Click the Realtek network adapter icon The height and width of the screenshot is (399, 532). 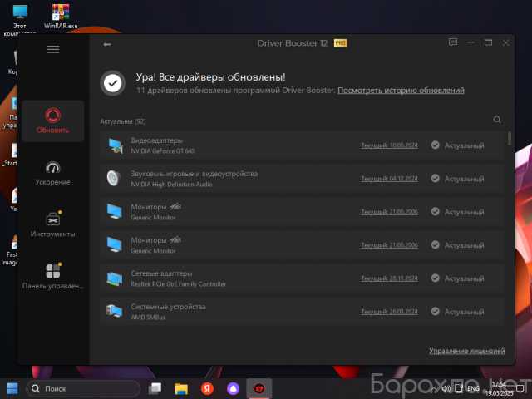point(115,278)
